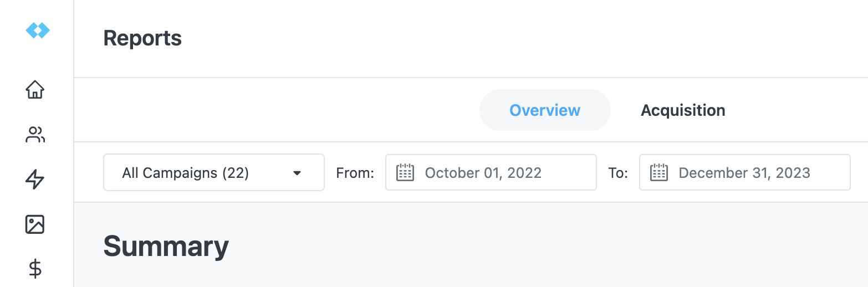The width and height of the screenshot is (868, 287).
Task: Open the dollar sign Payments icon
Action: (x=35, y=269)
